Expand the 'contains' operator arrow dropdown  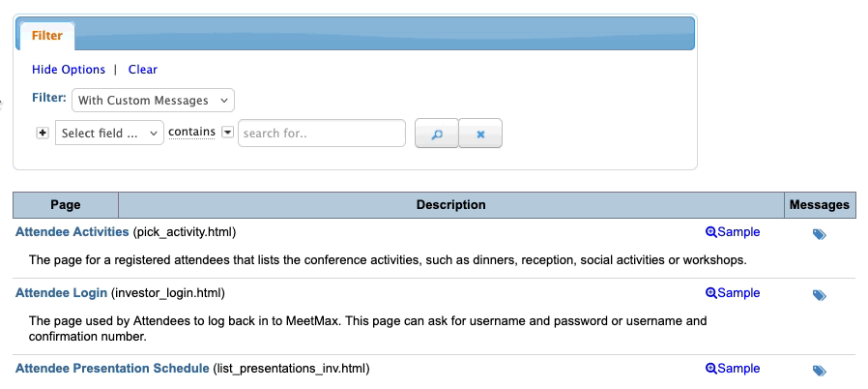(x=228, y=134)
